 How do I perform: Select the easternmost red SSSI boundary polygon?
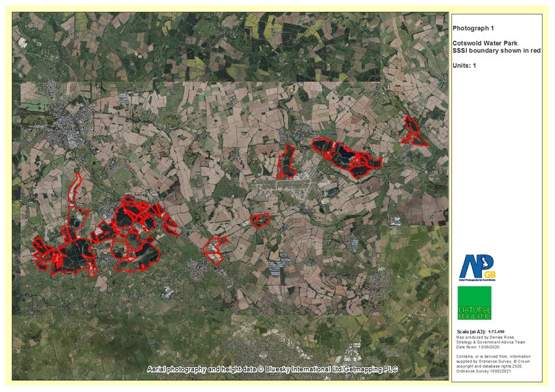413,131
